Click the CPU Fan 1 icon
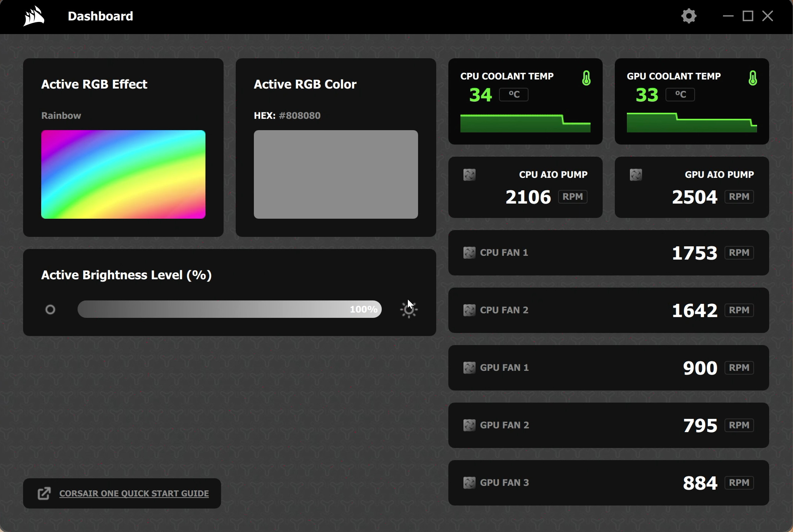 tap(469, 253)
